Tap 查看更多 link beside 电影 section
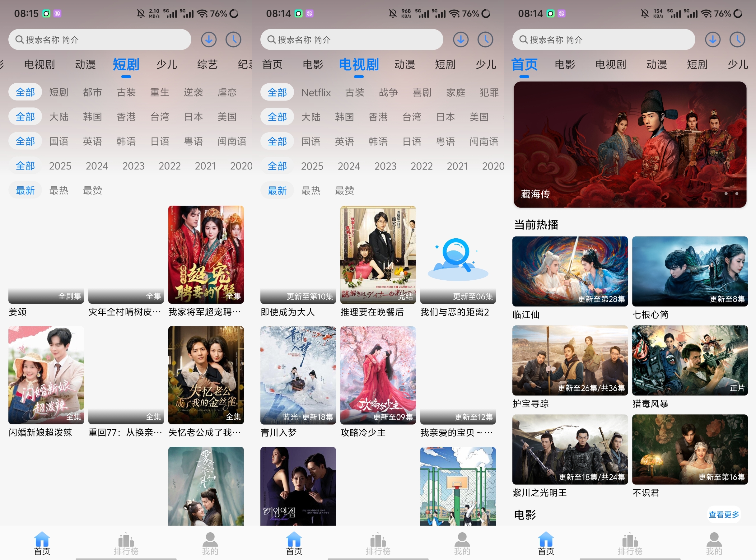The height and width of the screenshot is (560, 756). pyautogui.click(x=724, y=515)
